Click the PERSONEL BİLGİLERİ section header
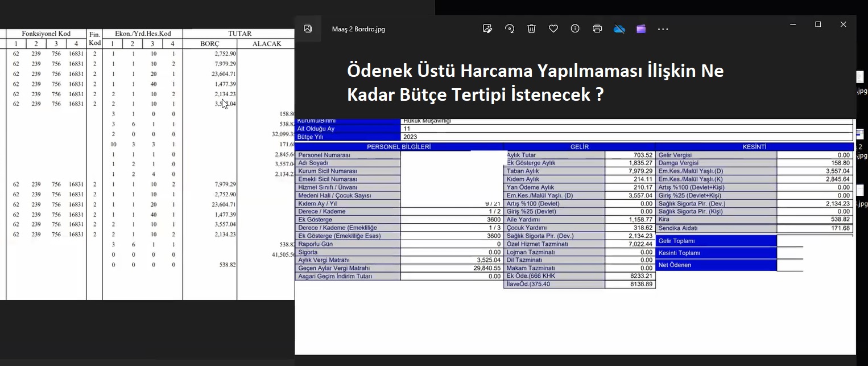The image size is (868, 366). [x=399, y=147]
